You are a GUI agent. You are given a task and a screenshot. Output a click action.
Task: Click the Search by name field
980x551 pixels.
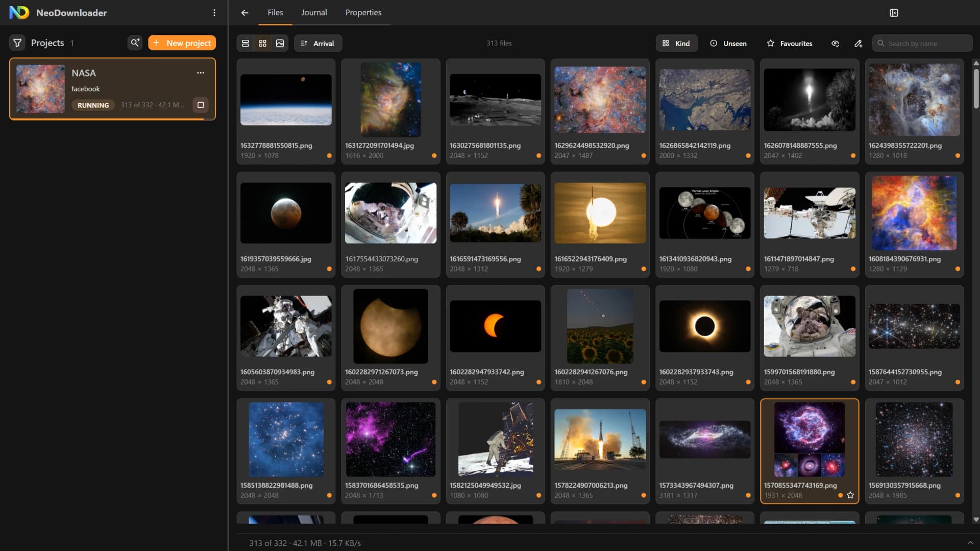coord(922,43)
